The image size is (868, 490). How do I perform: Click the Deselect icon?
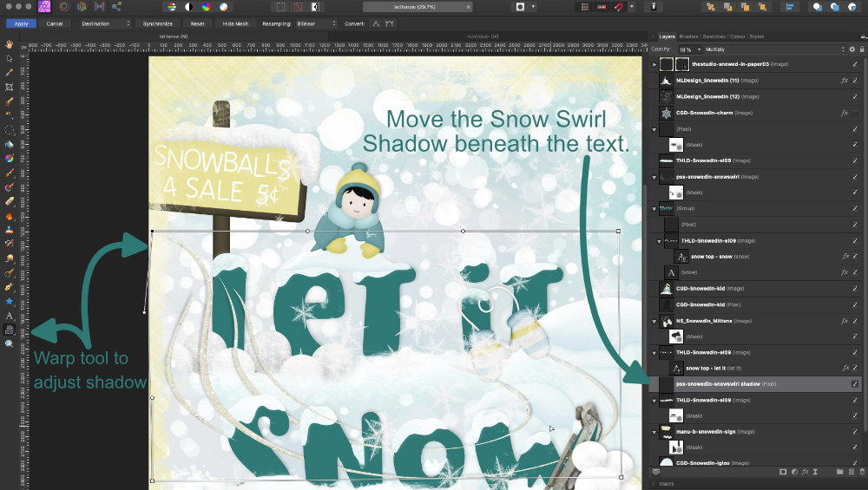[298, 7]
